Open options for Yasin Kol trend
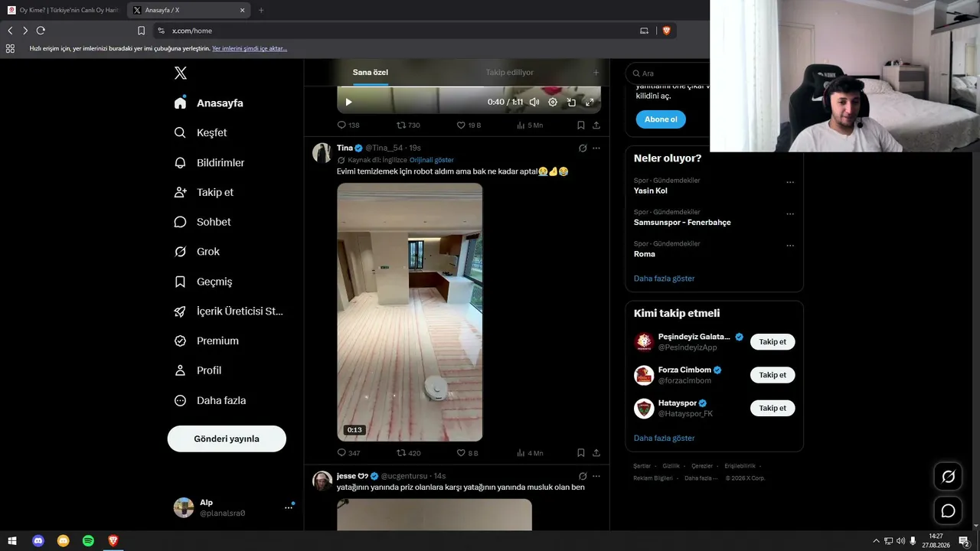Viewport: 980px width, 551px height. pos(790,182)
